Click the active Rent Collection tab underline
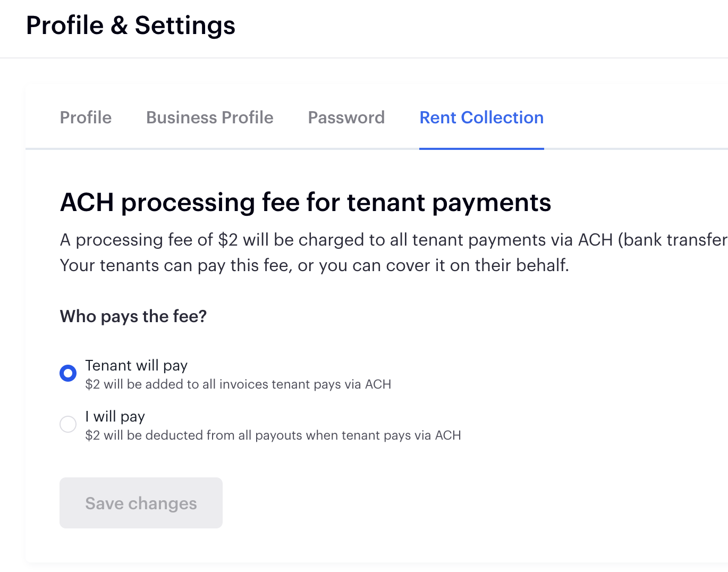 pos(481,149)
